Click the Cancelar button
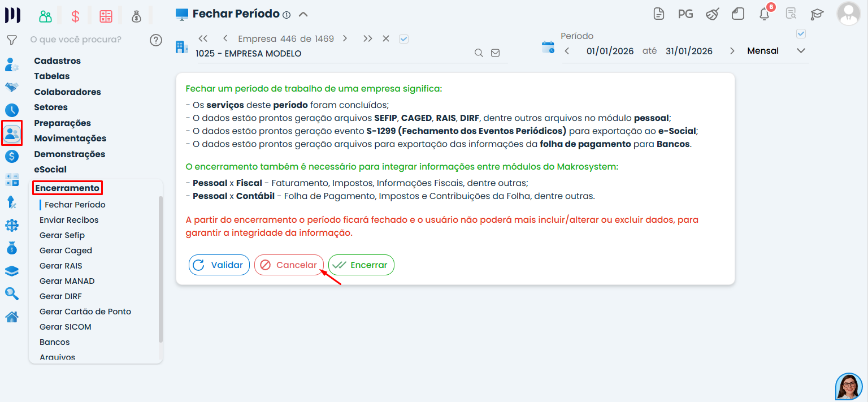 coord(289,265)
